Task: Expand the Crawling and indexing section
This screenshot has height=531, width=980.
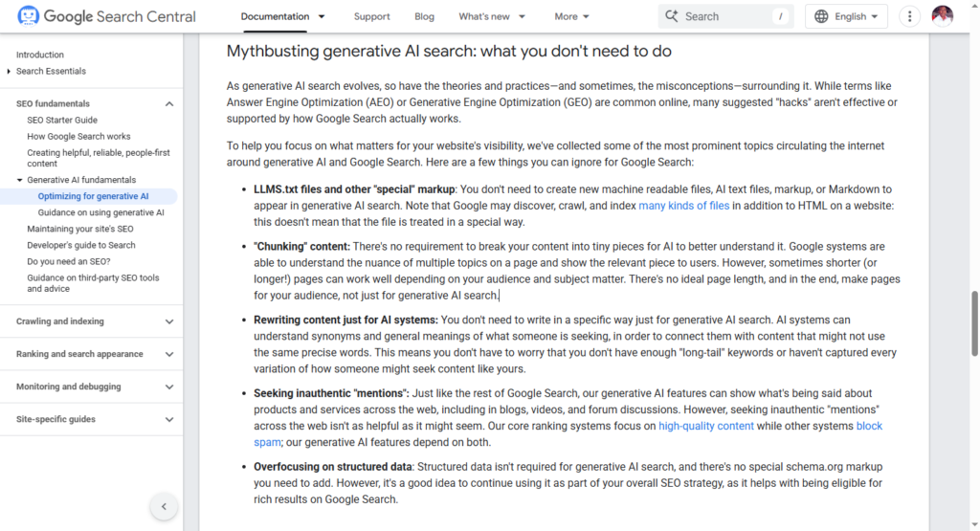Action: pos(169,321)
